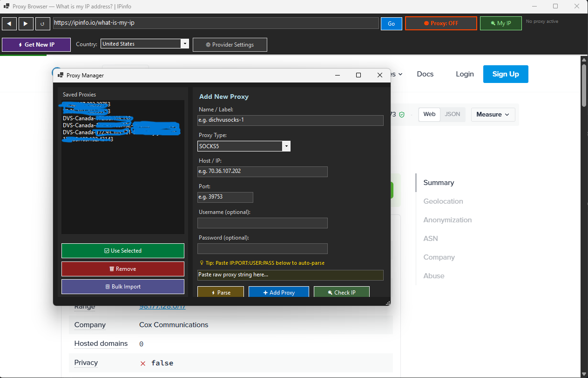Select the saved proxy ending in 39753

pyautogui.click(x=123, y=104)
